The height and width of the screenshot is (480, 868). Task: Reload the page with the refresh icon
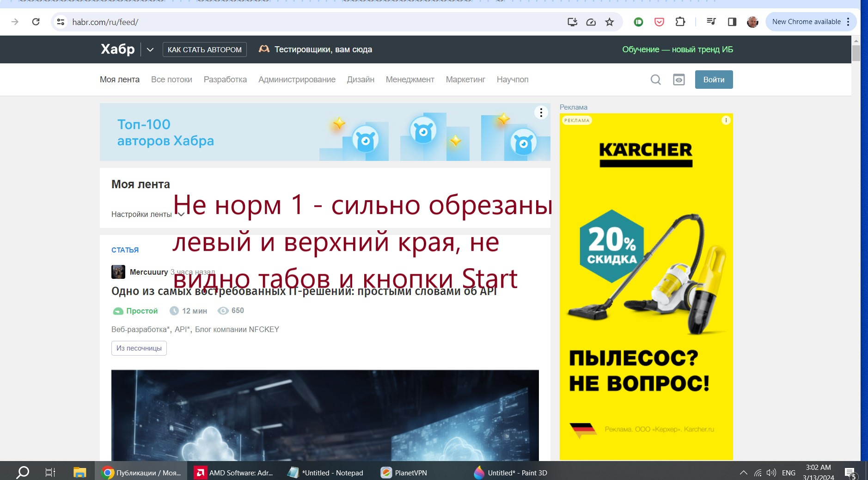click(36, 22)
